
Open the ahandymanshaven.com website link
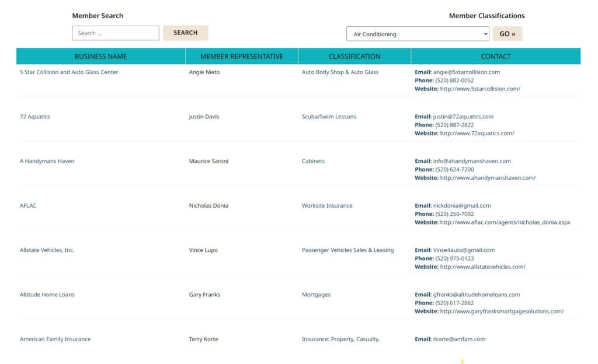click(x=488, y=178)
